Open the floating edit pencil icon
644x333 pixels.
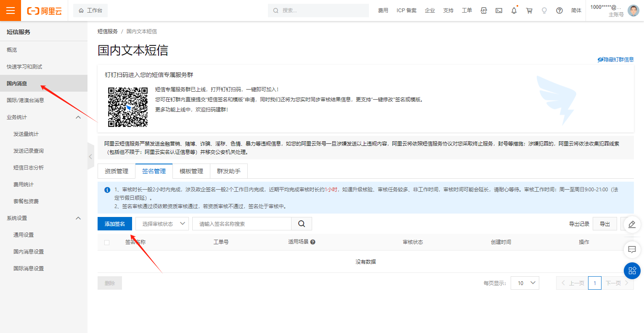(x=632, y=225)
